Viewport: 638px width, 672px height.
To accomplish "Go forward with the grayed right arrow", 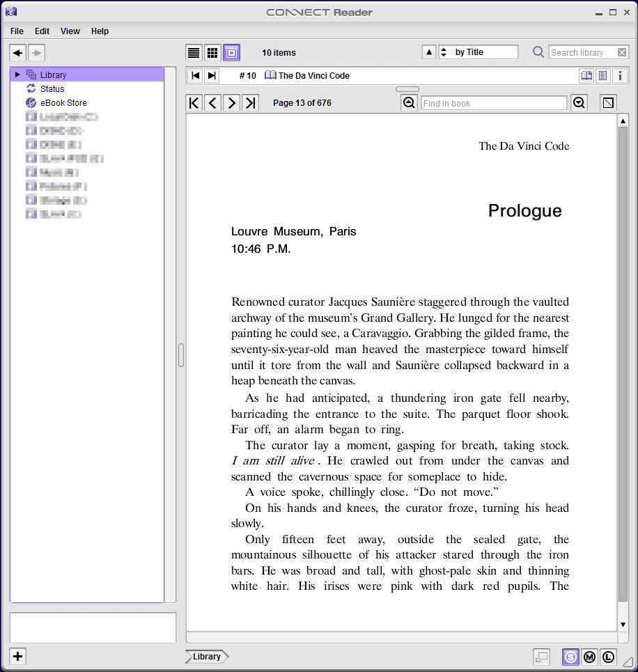I will pyautogui.click(x=37, y=53).
